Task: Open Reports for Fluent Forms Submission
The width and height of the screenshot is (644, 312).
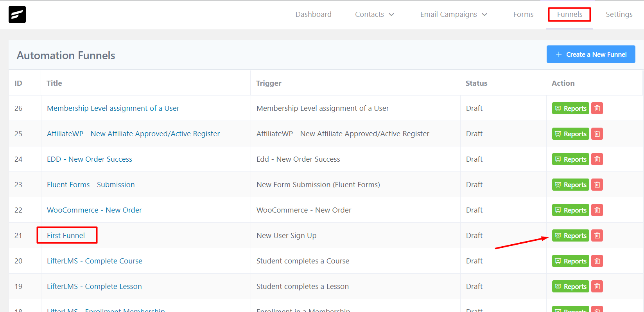Action: pos(570,185)
